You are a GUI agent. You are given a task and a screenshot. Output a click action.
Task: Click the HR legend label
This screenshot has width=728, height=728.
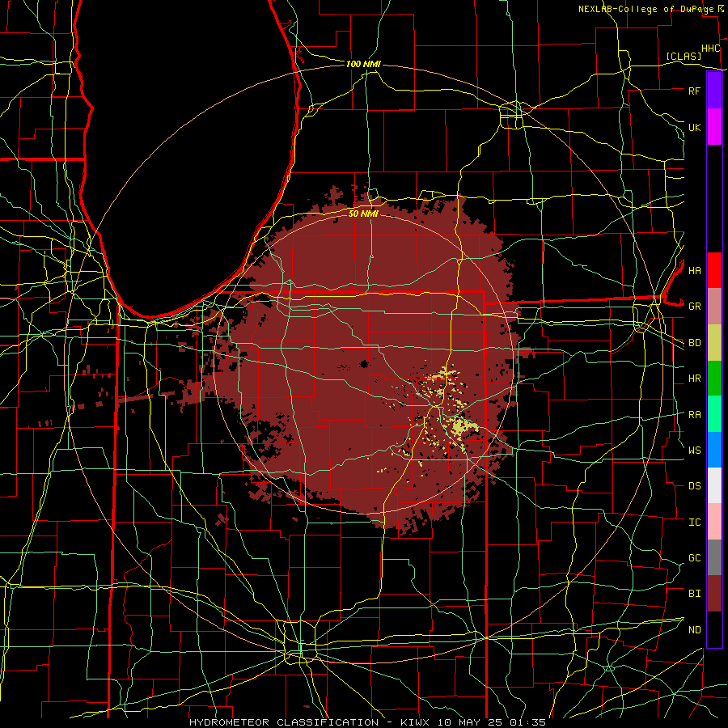694,379
